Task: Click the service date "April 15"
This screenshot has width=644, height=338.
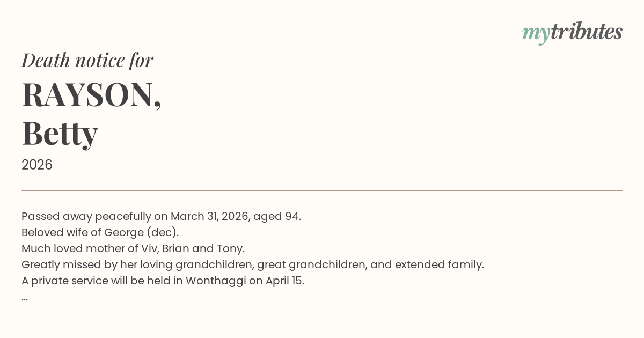Action: [284, 281]
